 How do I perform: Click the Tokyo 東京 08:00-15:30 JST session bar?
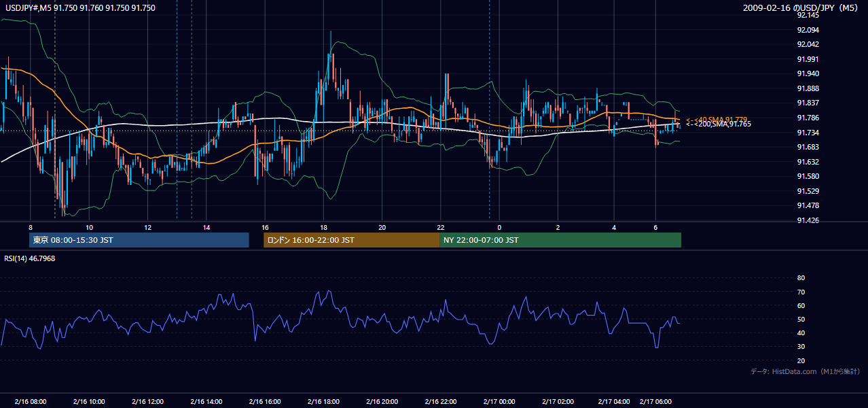pyautogui.click(x=139, y=240)
